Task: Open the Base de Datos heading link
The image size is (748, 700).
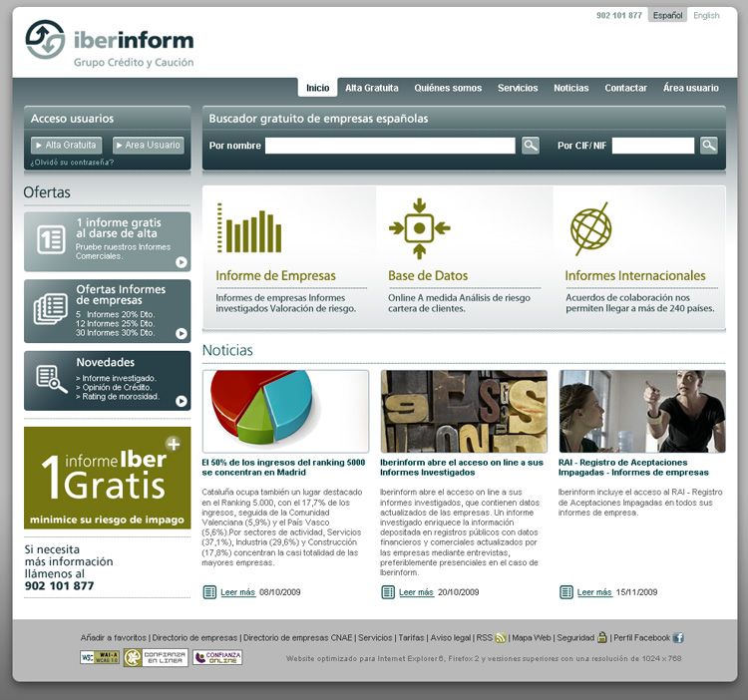Action: (x=428, y=275)
